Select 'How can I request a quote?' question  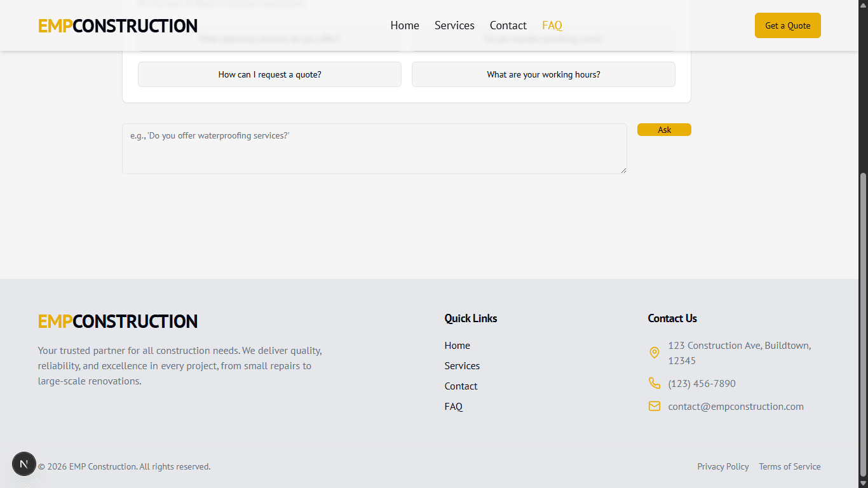point(269,74)
